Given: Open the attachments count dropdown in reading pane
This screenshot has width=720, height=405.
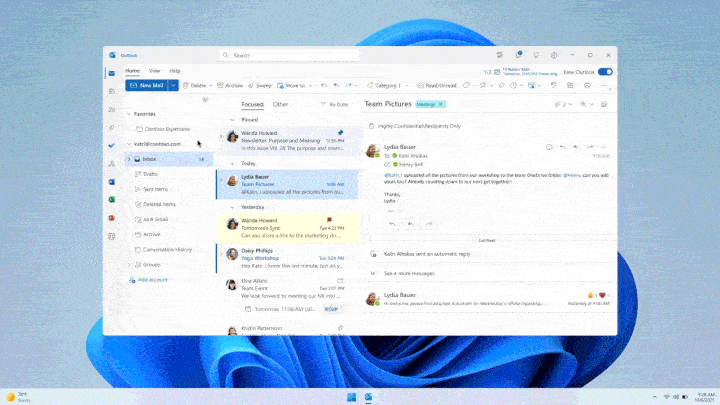Looking at the screenshot, I should (563, 104).
